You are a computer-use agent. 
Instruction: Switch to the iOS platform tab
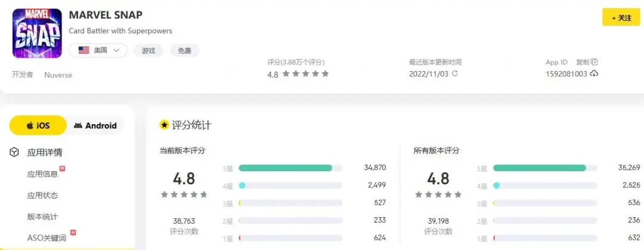[38, 125]
